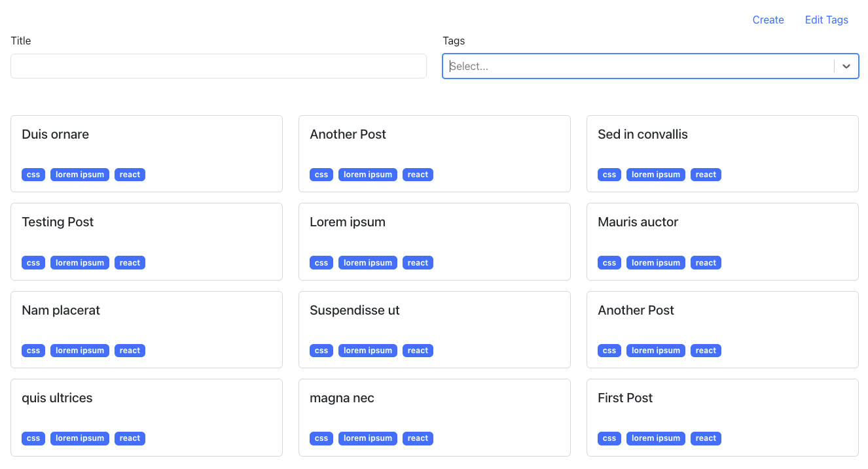
Task: Click lorem ipsum tag on Mauris auctor card
Action: coord(656,263)
